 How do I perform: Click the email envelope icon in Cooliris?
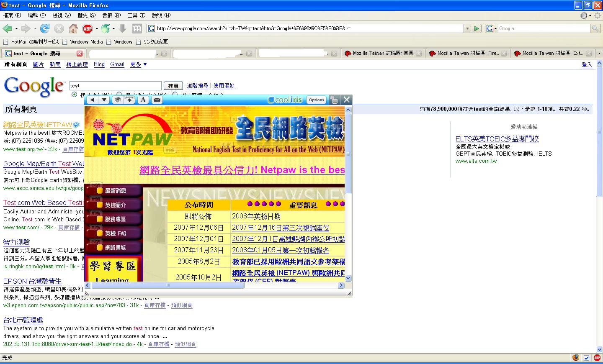tap(157, 100)
